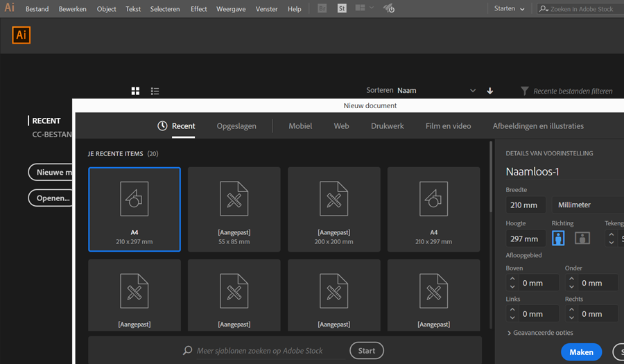Image resolution: width=624 pixels, height=364 pixels.
Task: Select the highlighted A4 210 x 297 preset
Action: [x=135, y=209]
